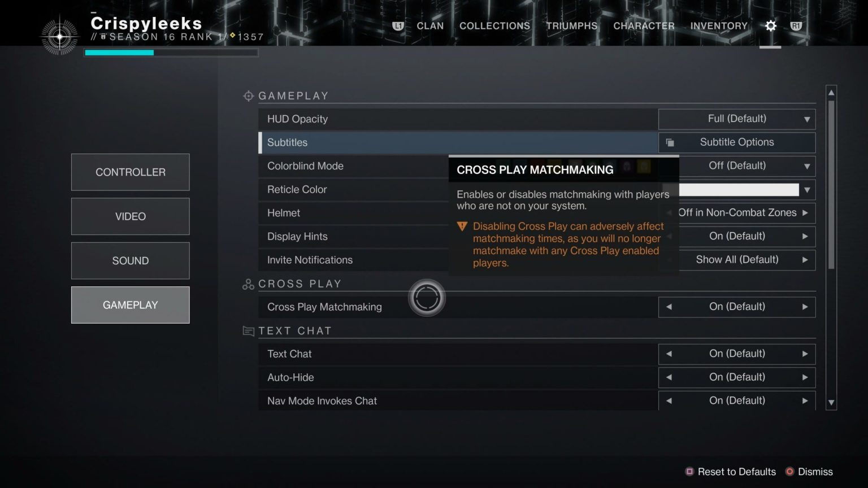This screenshot has height=488, width=868.
Task: Open the Controller settings category
Action: 130,172
